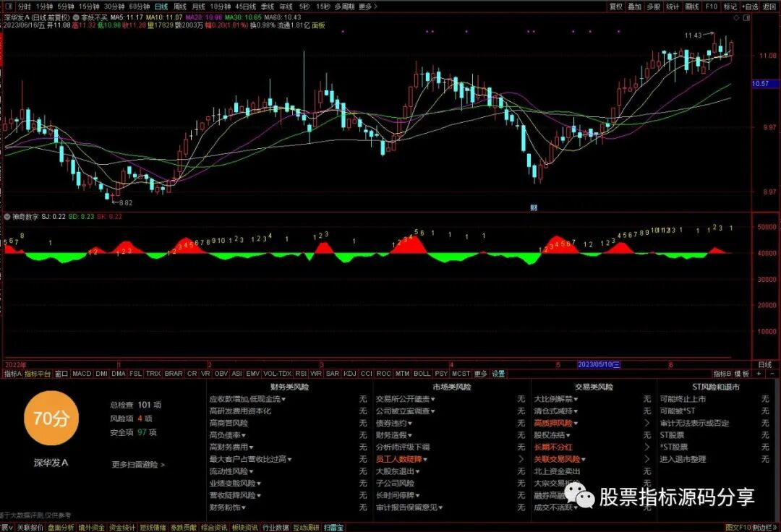
Task: Click the round icon before 丰妖不买
Action: coord(76,17)
